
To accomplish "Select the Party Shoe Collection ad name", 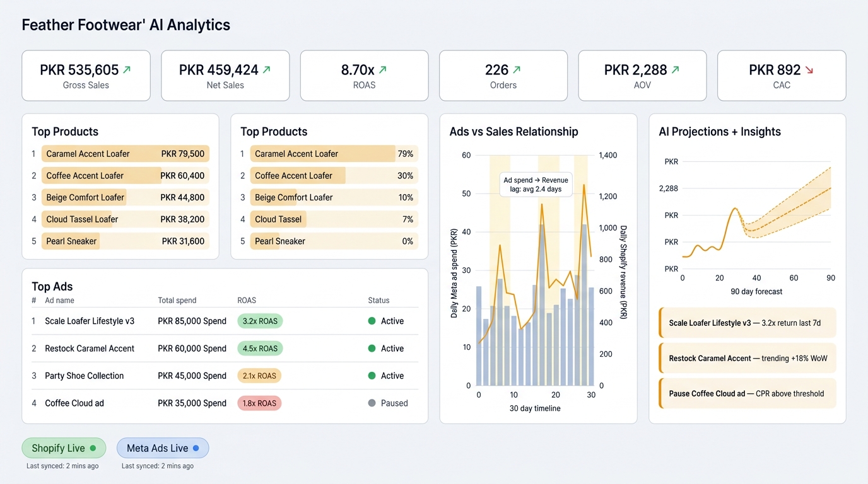I will [x=85, y=376].
